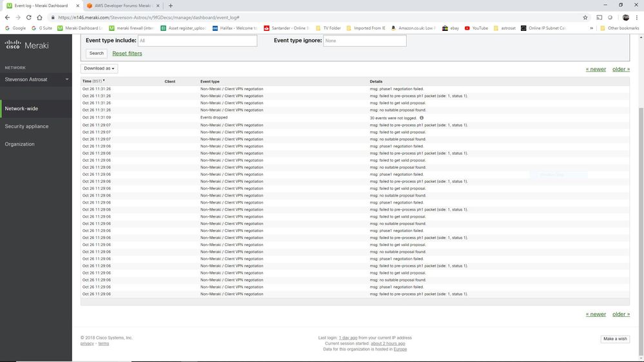Click the info icon beside events not logged

[x=422, y=118]
